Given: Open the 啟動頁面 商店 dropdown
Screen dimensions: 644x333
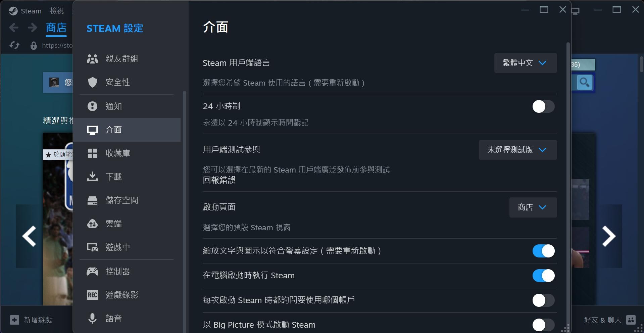Looking at the screenshot, I should point(533,207).
